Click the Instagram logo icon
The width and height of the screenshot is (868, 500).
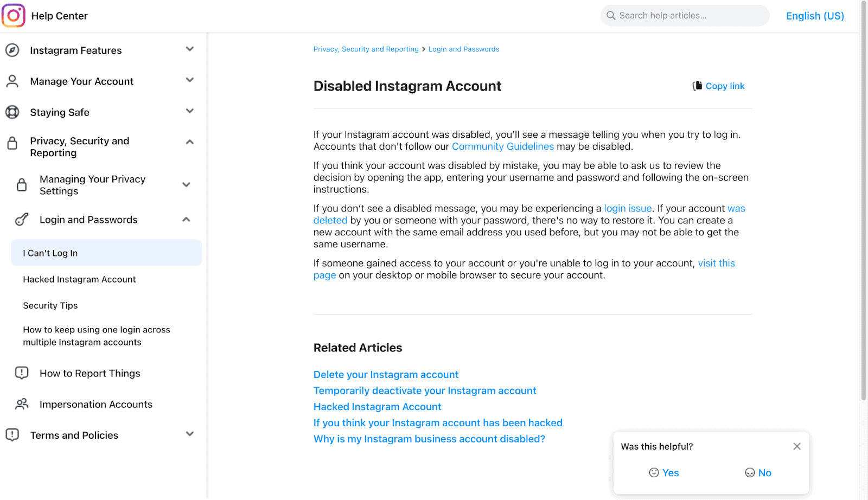(x=14, y=16)
